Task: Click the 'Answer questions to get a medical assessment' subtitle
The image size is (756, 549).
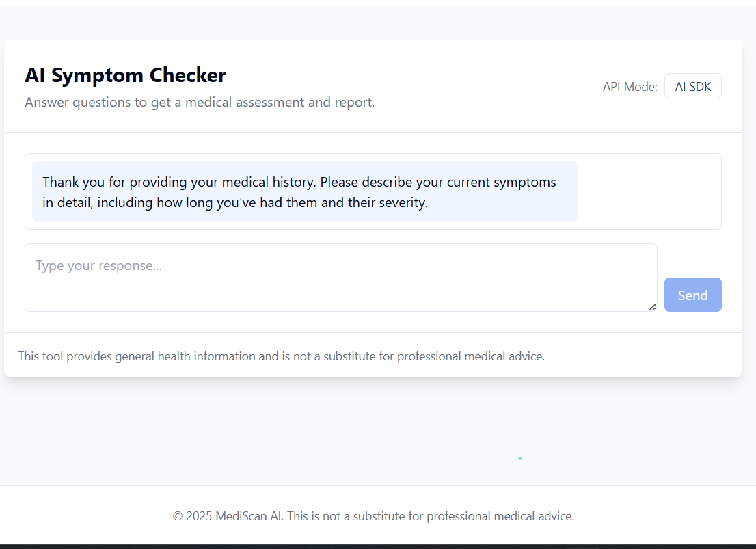Action: click(x=200, y=103)
